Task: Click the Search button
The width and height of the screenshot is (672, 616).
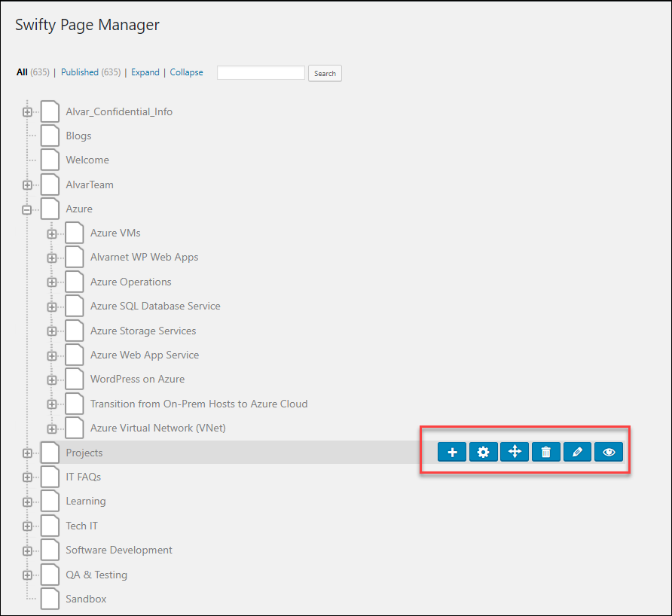Action: click(325, 73)
